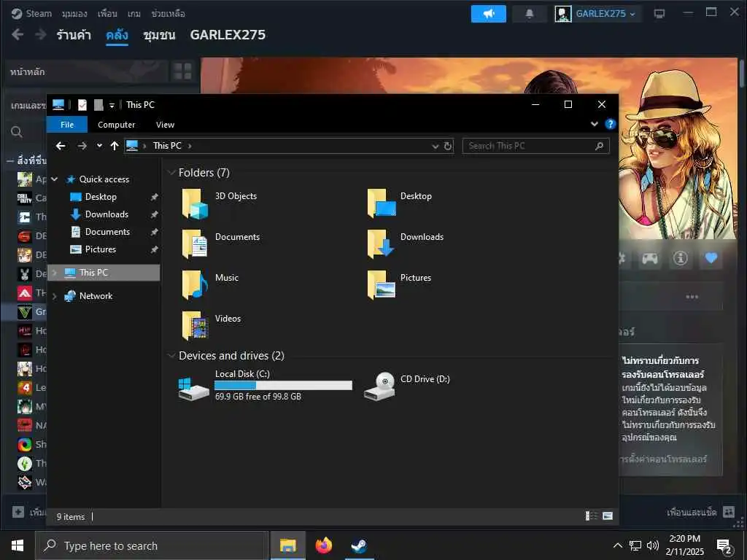Open the Desktop folder in main pane
This screenshot has height=560, width=747.
tap(400, 203)
